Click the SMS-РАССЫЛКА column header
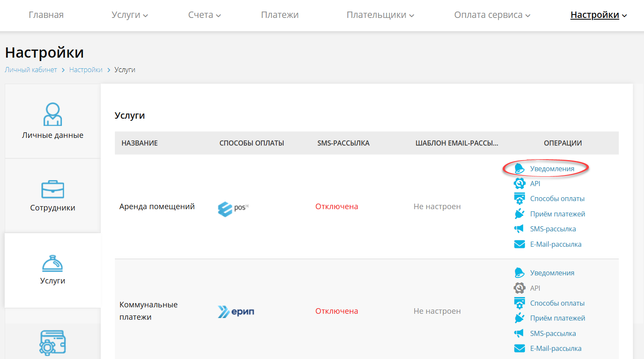 coord(343,143)
